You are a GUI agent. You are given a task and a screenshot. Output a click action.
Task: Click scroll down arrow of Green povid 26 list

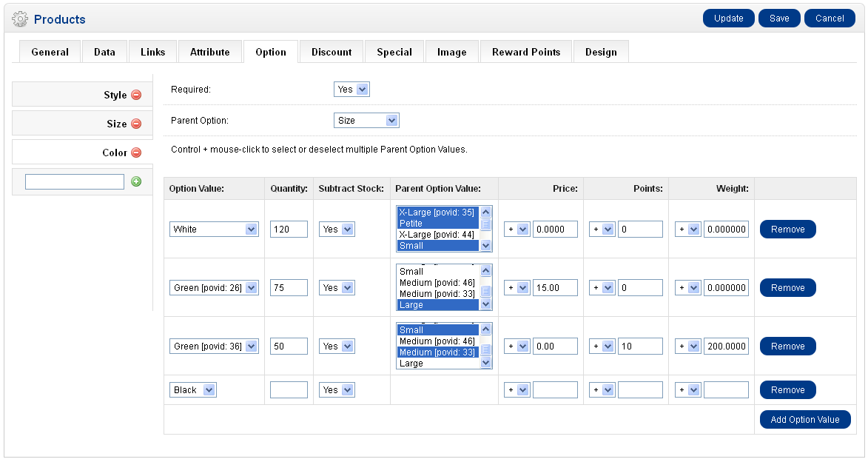(x=485, y=304)
